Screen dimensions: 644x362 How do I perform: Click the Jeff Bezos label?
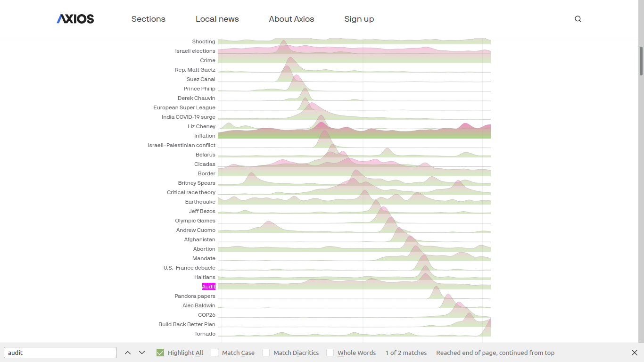pos(202,211)
